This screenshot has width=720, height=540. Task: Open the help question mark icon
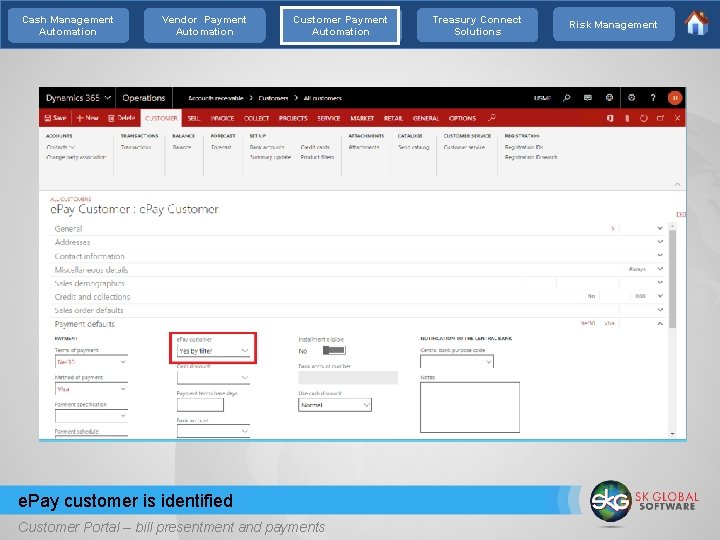[x=653, y=98]
